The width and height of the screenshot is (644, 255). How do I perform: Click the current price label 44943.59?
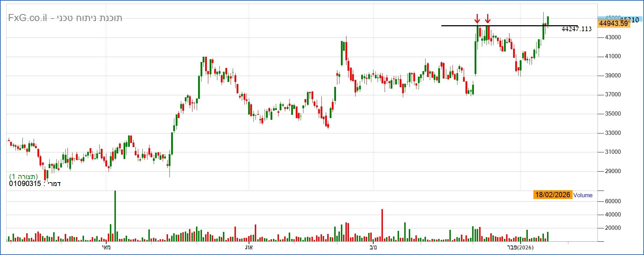614,24
